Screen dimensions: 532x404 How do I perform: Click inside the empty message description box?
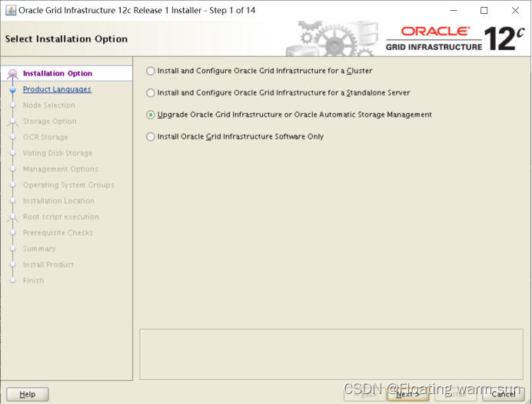(x=331, y=355)
